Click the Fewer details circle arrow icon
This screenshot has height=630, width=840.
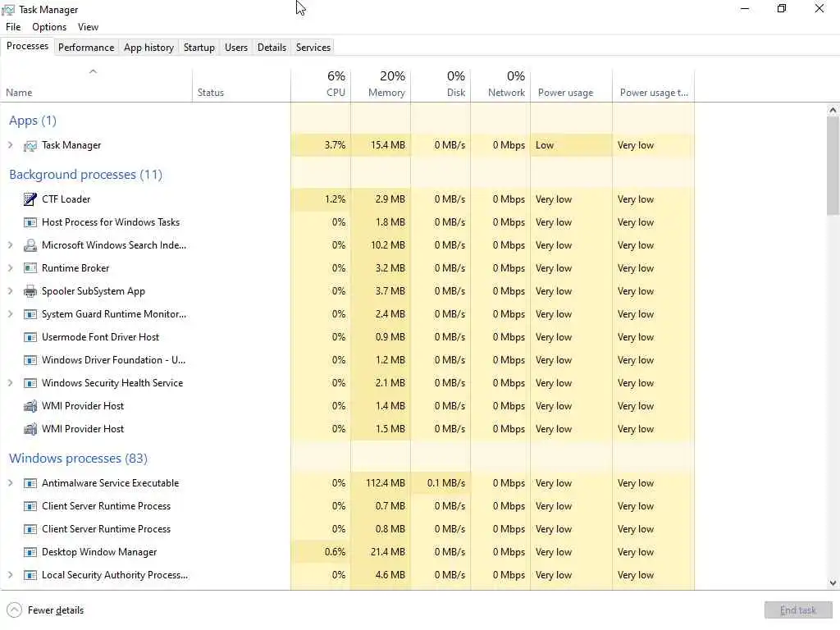click(15, 610)
